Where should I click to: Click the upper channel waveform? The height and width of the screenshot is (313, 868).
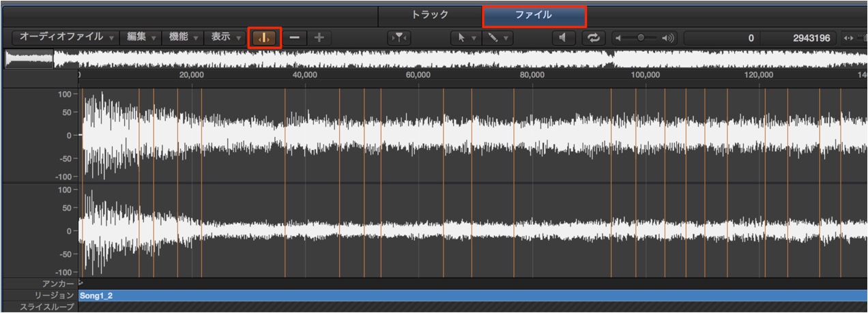(x=472, y=135)
